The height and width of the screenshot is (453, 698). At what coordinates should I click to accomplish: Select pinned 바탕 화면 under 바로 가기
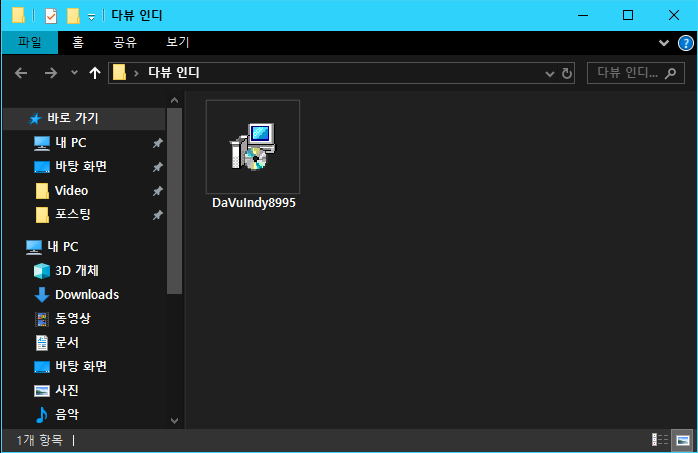pos(81,166)
